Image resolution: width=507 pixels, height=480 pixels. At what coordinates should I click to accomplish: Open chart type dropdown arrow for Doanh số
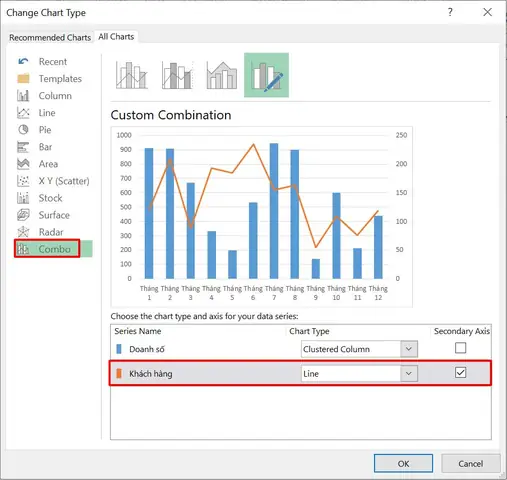click(x=409, y=349)
